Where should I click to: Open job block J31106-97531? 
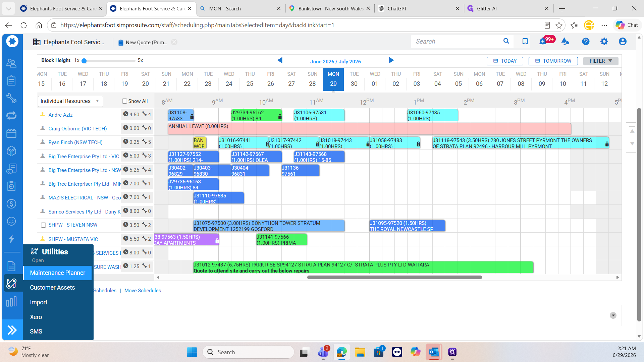tap(319, 115)
